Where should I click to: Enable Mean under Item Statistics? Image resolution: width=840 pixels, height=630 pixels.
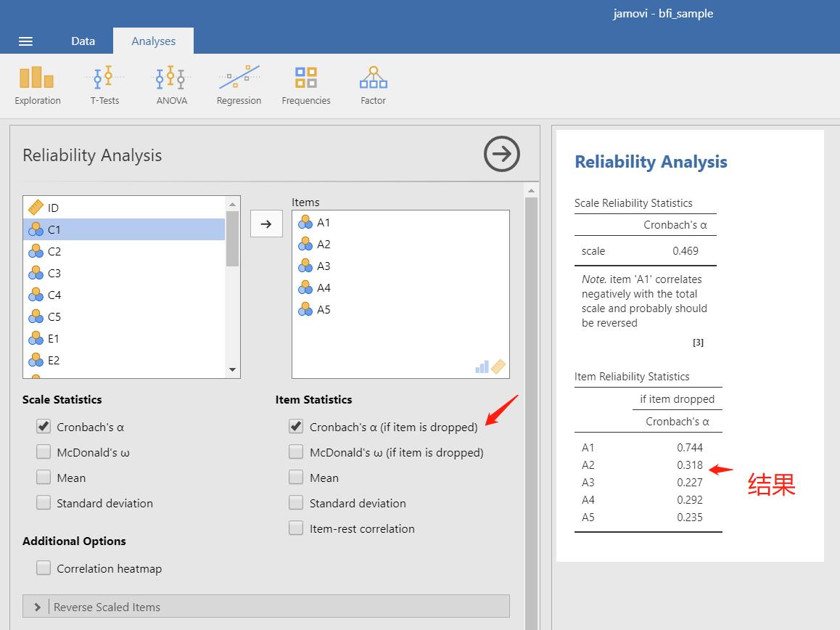(296, 478)
